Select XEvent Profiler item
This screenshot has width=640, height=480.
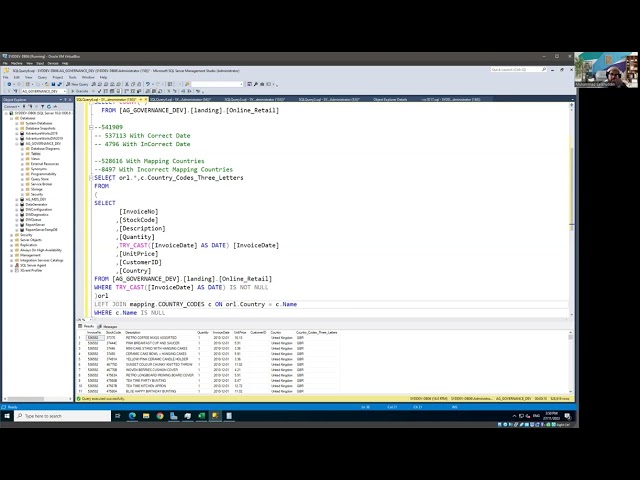31,270
